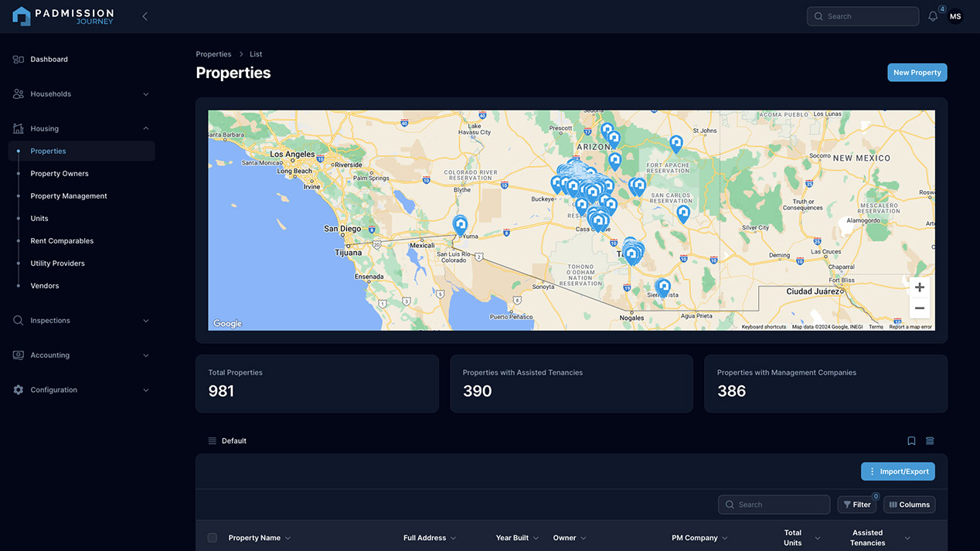Click the marker near San Carlos Reservation
980x551 pixels.
pyautogui.click(x=683, y=213)
